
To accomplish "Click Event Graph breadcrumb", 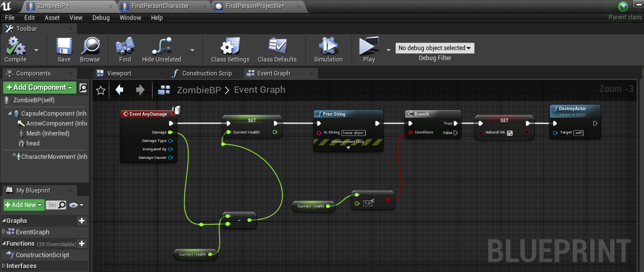I will pyautogui.click(x=260, y=90).
